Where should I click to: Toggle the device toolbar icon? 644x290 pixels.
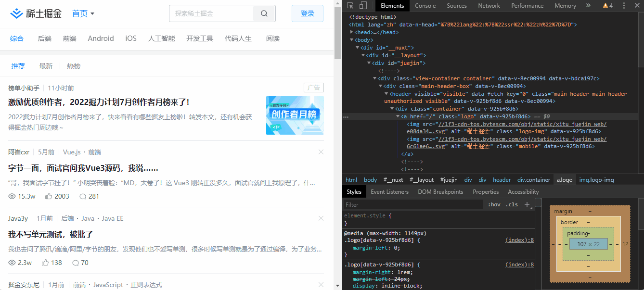click(363, 6)
